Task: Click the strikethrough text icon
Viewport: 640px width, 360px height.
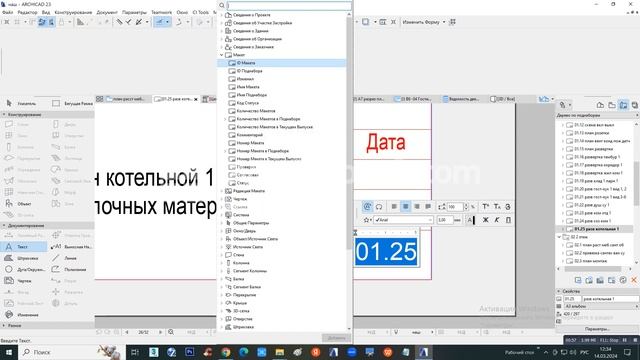Action: pyautogui.click(x=508, y=207)
